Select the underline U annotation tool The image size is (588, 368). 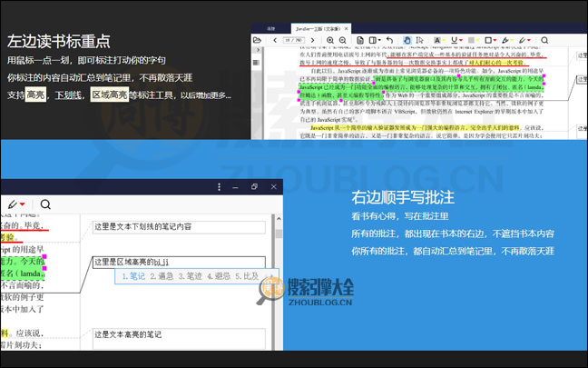[x=456, y=41]
